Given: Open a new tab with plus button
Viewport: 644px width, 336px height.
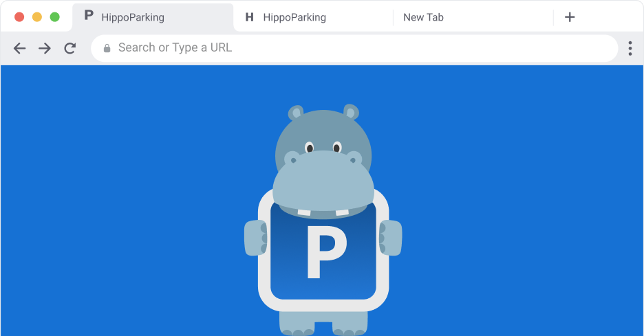Looking at the screenshot, I should click(569, 17).
